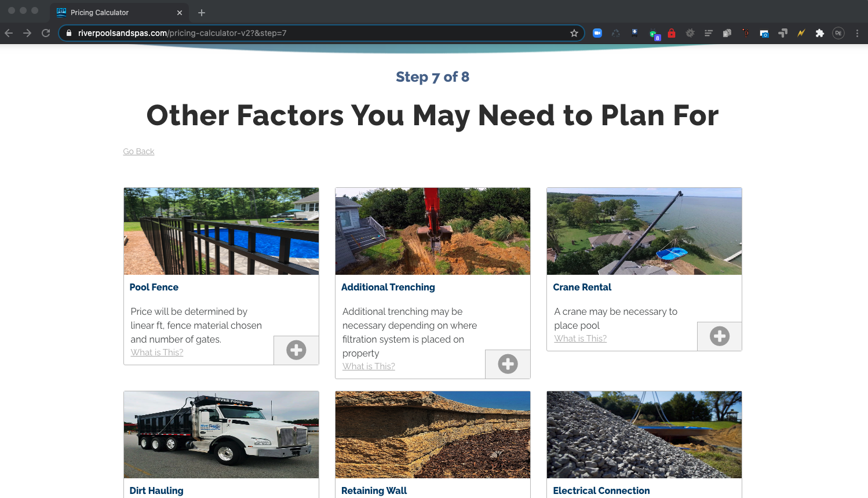Click the Retaining Wall stone photo
This screenshot has width=868, height=498.
coord(433,435)
